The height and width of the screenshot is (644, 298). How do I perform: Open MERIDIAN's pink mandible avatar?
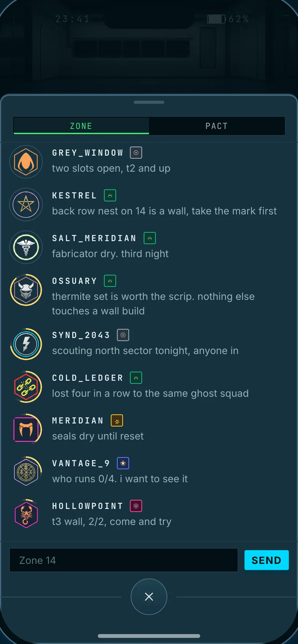pyautogui.click(x=26, y=430)
